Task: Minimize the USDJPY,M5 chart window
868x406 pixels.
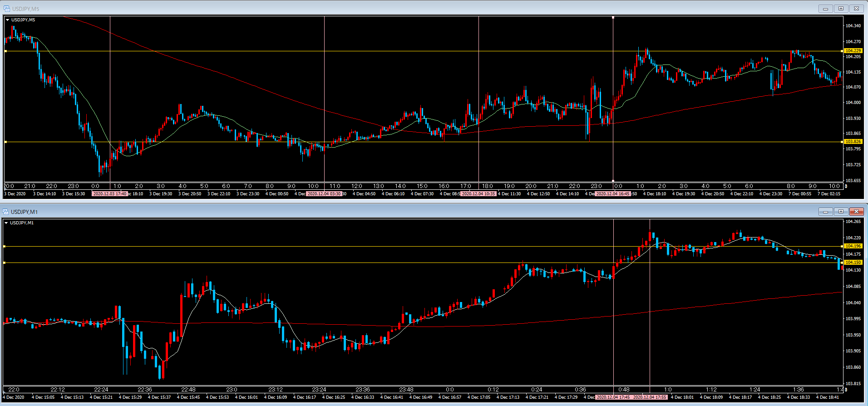Action: click(x=825, y=9)
